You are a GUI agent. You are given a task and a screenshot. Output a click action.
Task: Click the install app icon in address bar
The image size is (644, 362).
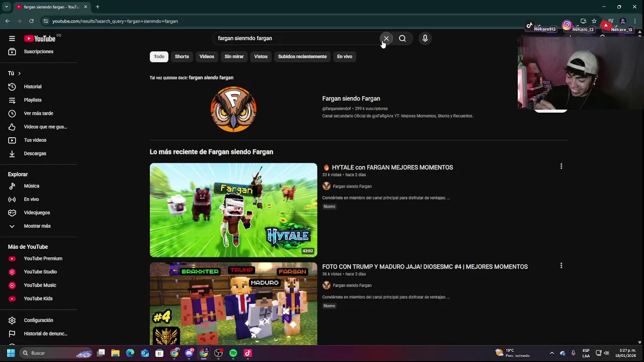point(583,21)
